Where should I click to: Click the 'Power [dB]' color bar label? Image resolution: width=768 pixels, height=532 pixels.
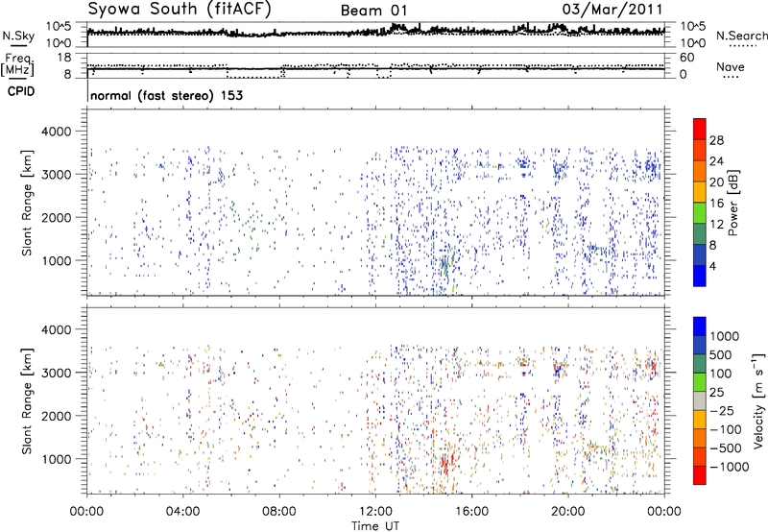pyautogui.click(x=732, y=203)
